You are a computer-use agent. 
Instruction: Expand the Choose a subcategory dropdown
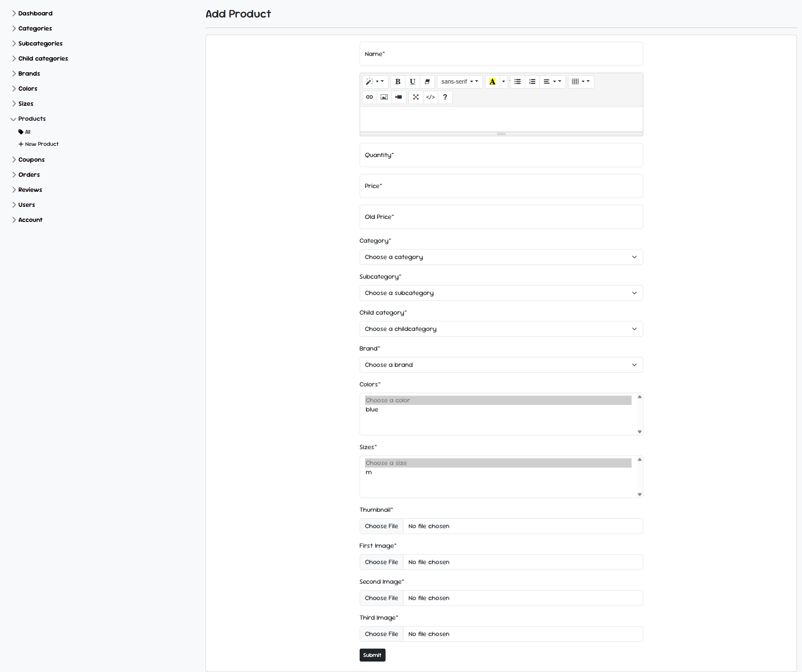click(501, 293)
